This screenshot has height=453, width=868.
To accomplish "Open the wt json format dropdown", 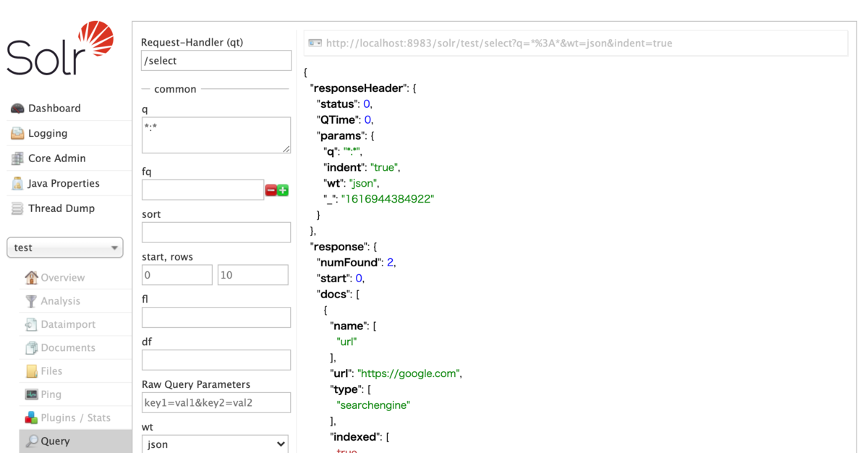I will pos(215,444).
